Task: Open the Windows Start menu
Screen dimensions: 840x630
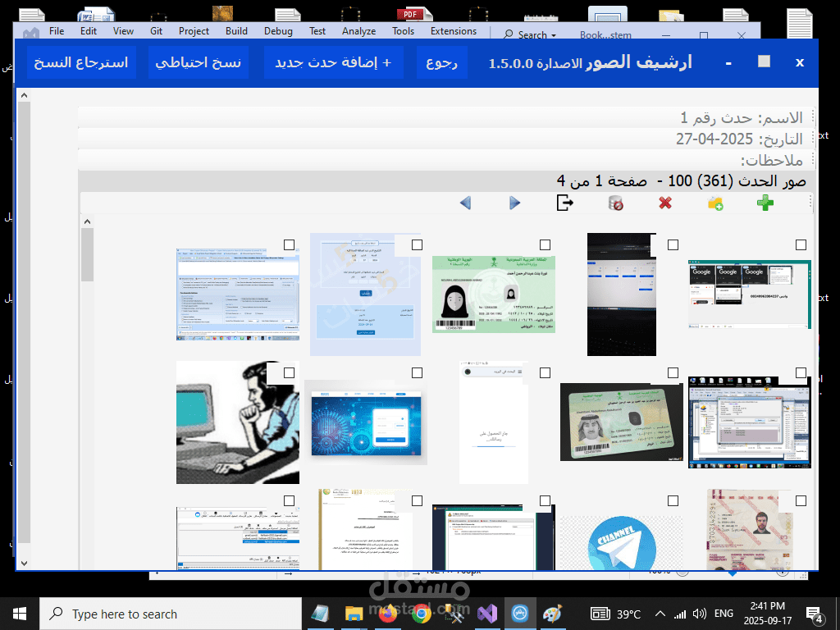Action: click(x=20, y=614)
